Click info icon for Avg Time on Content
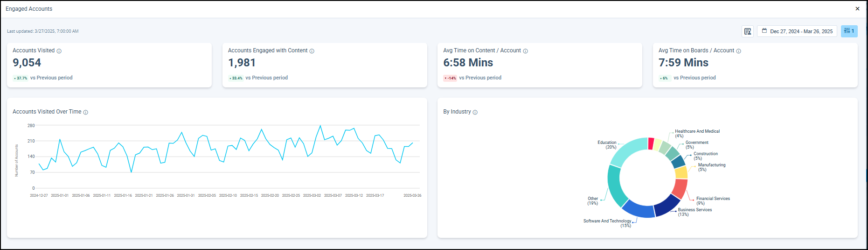 pos(526,51)
